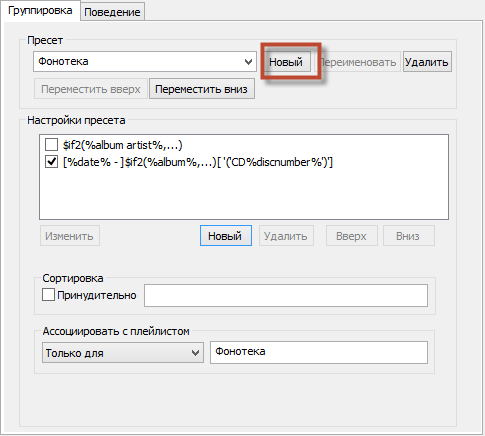Click Новый below the preset settings list
Image resolution: width=485 pixels, height=436 pixels.
coord(226,236)
